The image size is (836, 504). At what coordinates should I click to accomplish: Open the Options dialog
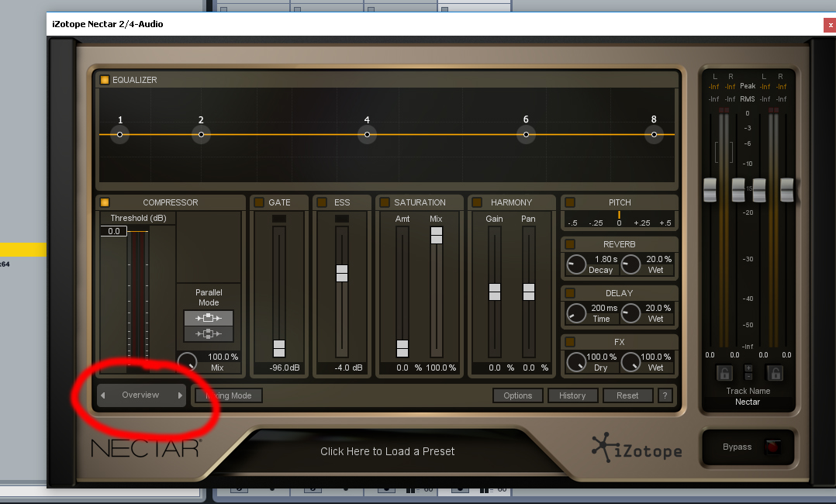tap(518, 395)
